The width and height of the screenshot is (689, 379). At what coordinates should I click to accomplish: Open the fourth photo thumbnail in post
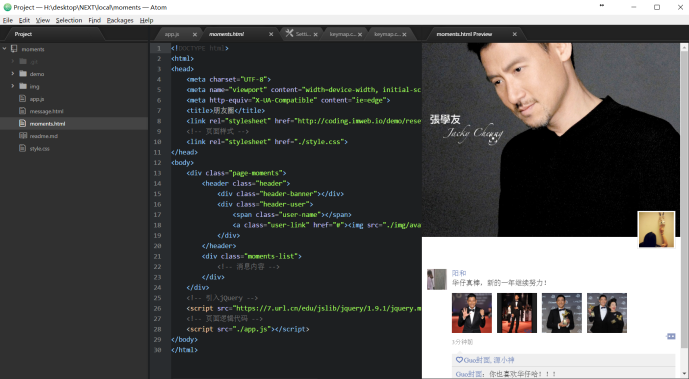click(607, 313)
